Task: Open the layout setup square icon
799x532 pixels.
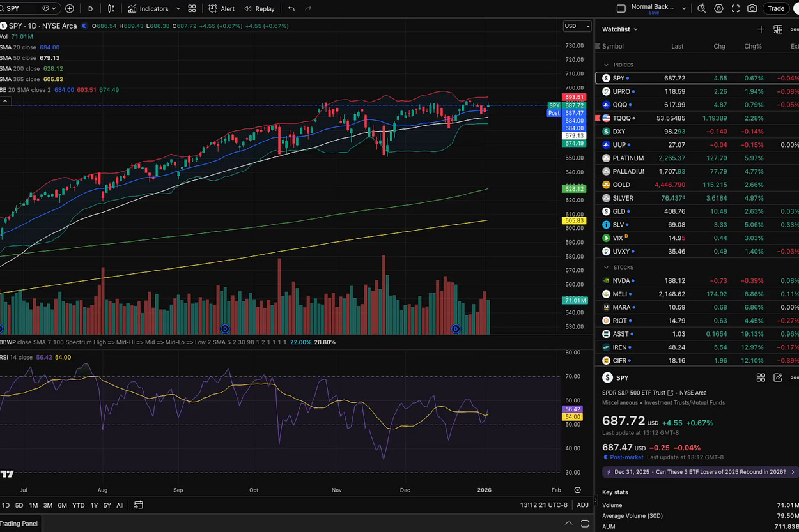Action: (621, 9)
